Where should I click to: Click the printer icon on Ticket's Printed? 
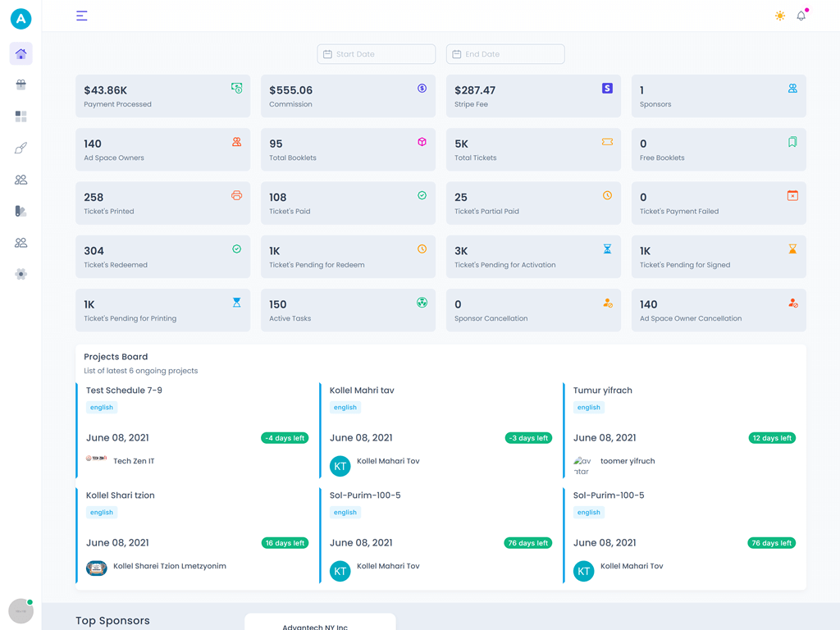236,195
